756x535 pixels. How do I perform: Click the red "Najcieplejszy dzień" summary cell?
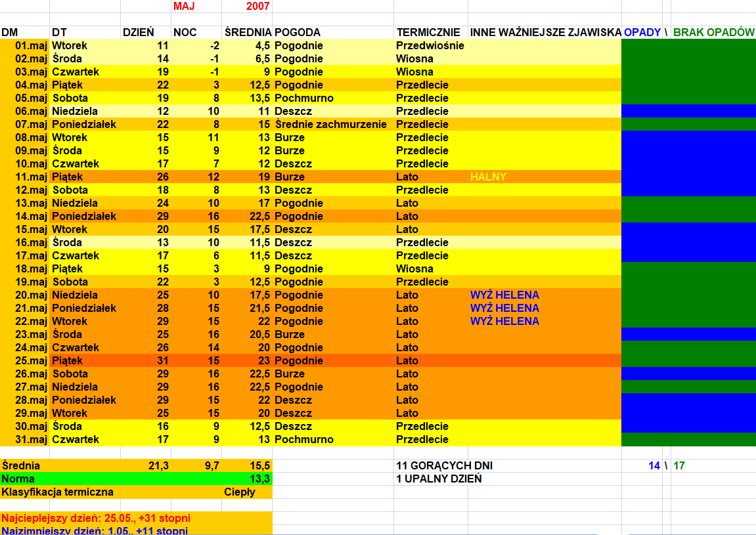(x=96, y=518)
